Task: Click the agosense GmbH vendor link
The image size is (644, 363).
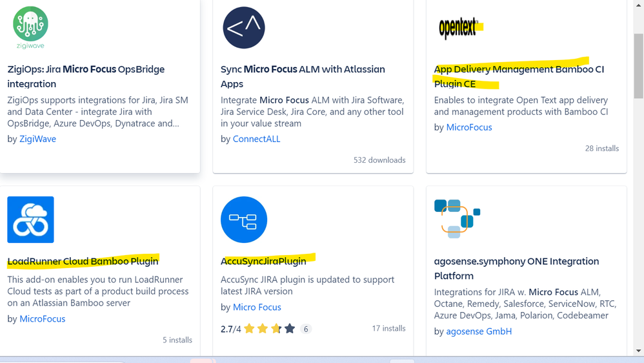Action: pyautogui.click(x=479, y=331)
